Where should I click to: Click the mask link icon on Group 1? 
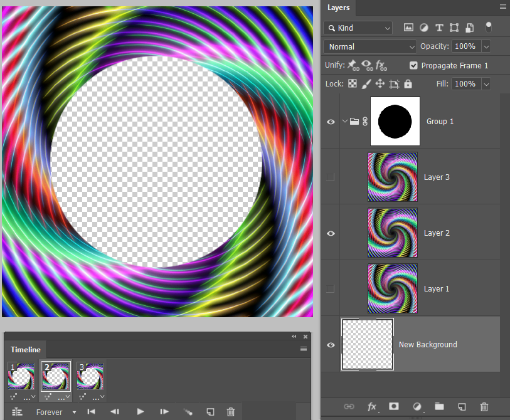pos(365,121)
